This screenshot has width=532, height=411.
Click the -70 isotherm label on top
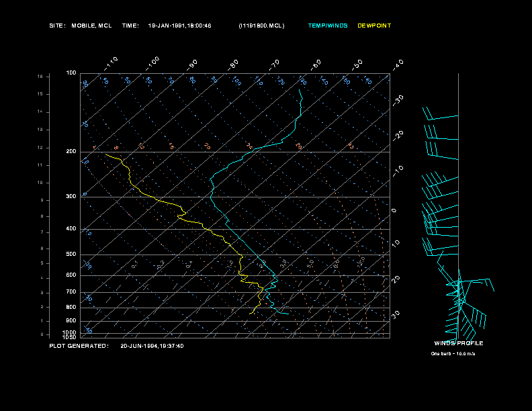[x=275, y=64]
